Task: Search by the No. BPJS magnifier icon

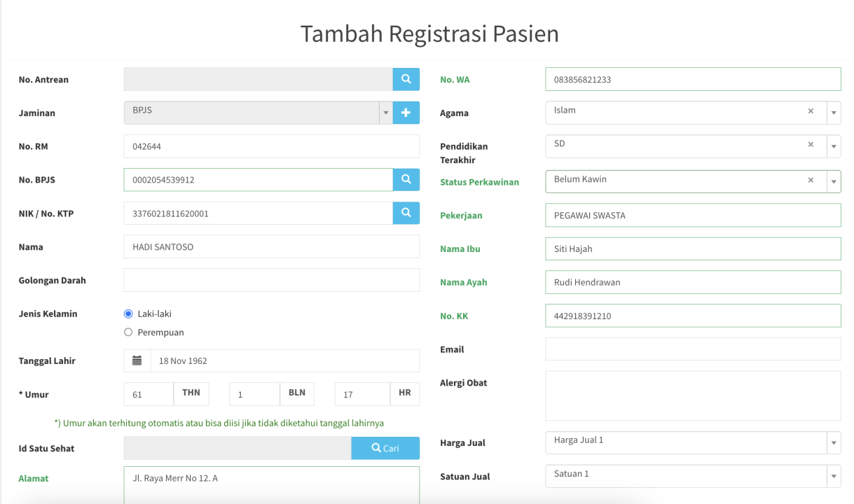Action: pos(406,180)
